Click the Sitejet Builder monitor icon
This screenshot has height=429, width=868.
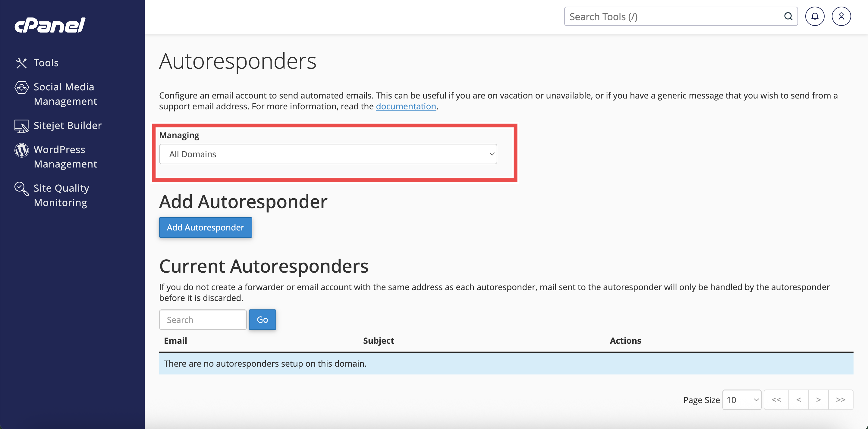[x=22, y=126]
